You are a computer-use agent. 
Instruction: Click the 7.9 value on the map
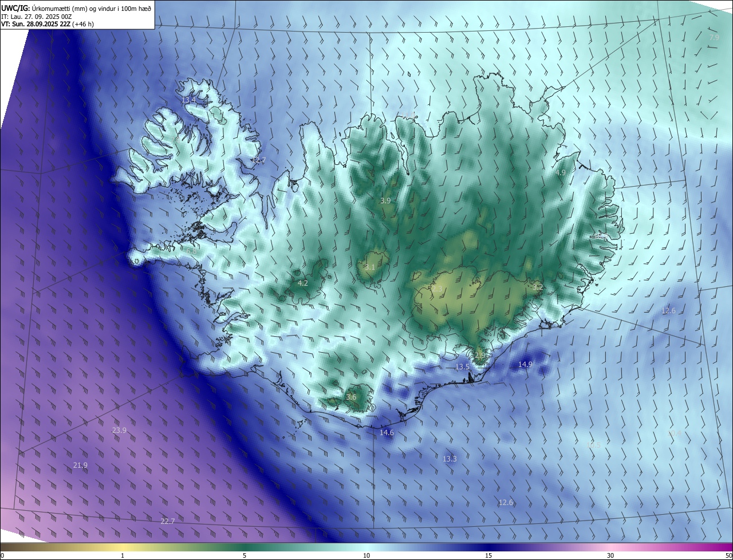[714, 37]
